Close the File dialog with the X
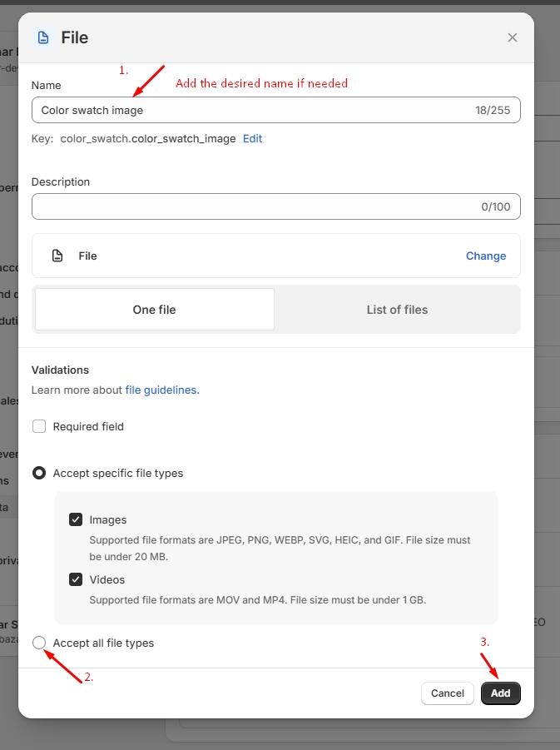Viewport: 560px width, 750px height. click(x=513, y=37)
